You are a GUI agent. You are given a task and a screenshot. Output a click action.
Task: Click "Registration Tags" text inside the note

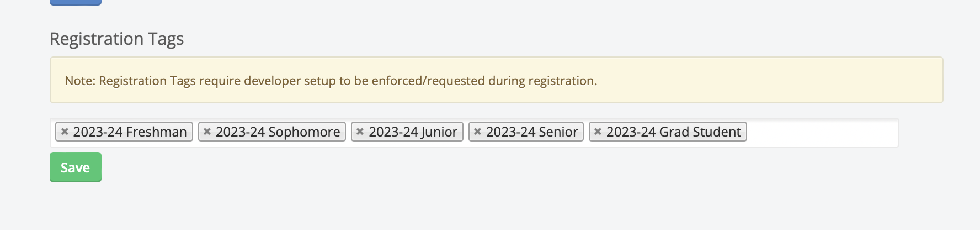point(147,81)
